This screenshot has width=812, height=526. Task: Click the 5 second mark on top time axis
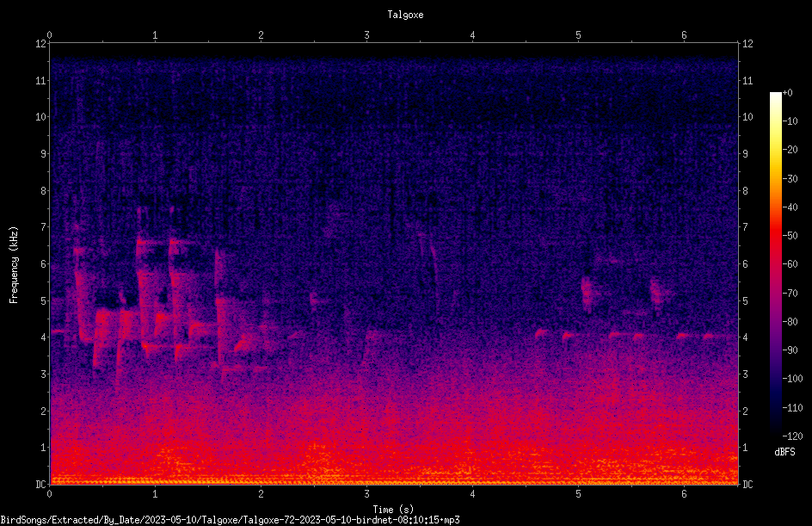pyautogui.click(x=578, y=35)
